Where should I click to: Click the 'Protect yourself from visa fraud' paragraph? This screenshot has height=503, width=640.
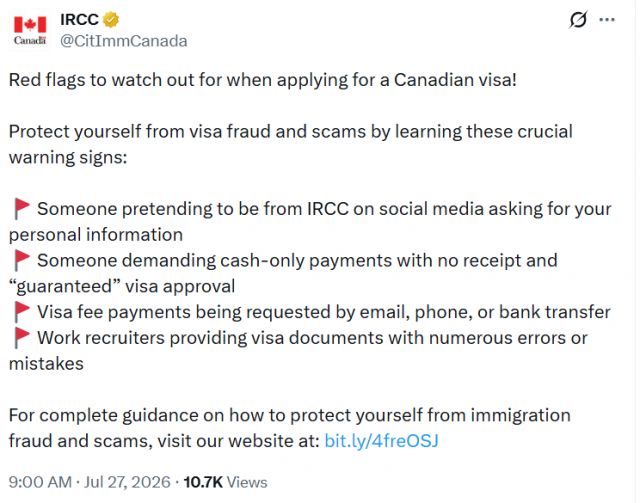click(x=291, y=144)
